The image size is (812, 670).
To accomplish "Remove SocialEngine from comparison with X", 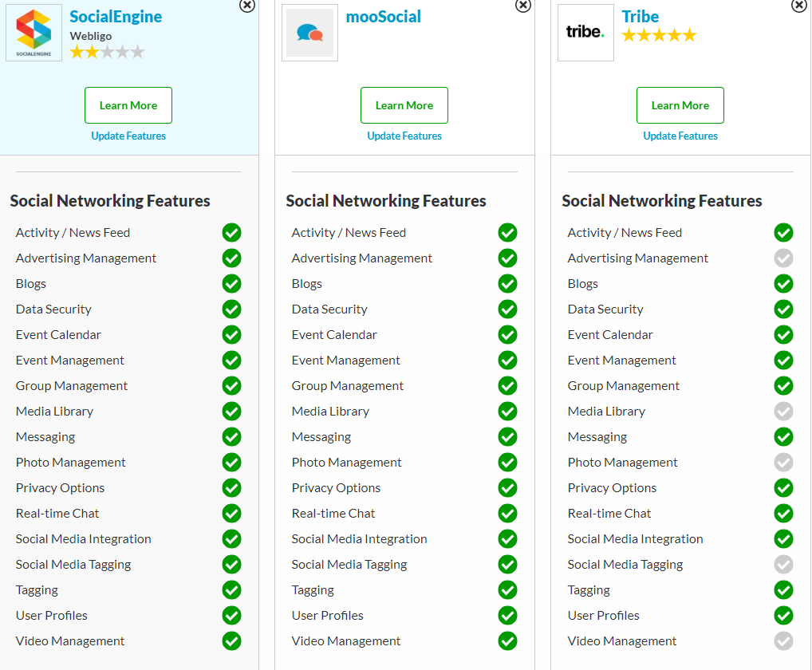I will tap(247, 5).
